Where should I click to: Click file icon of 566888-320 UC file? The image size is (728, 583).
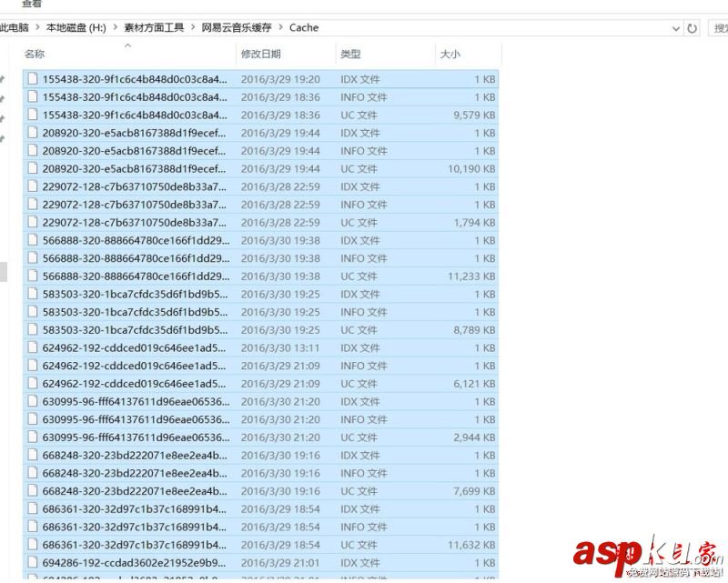tap(33, 276)
